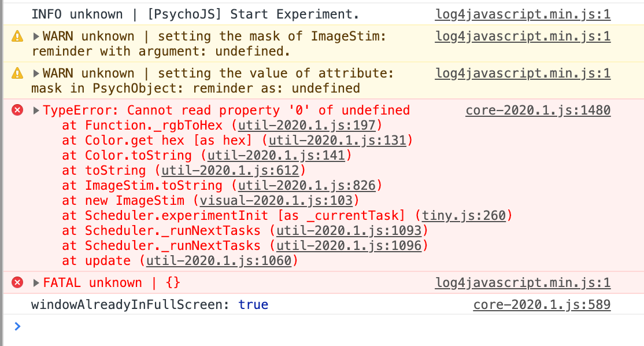Image resolution: width=644 pixels, height=346 pixels.
Task: Open log4javascript link beside Start Experiment
Action: coord(523,14)
